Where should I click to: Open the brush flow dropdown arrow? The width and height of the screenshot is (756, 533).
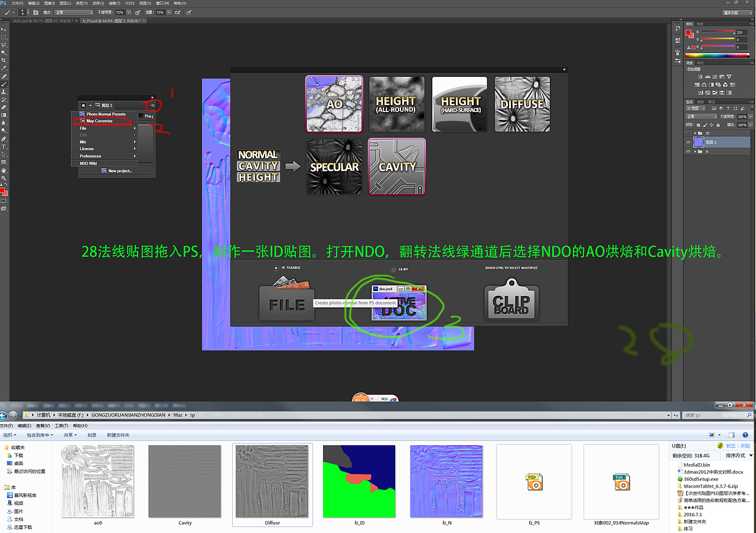(x=169, y=12)
